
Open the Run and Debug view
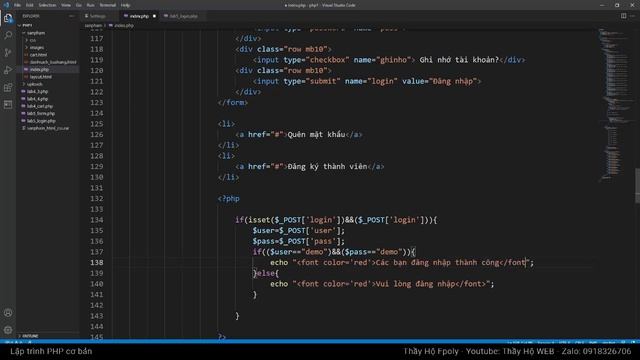pos(8,70)
